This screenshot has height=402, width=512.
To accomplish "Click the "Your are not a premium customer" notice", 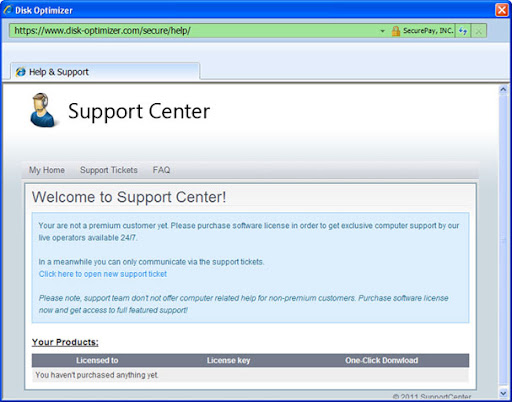I will coord(249,232).
